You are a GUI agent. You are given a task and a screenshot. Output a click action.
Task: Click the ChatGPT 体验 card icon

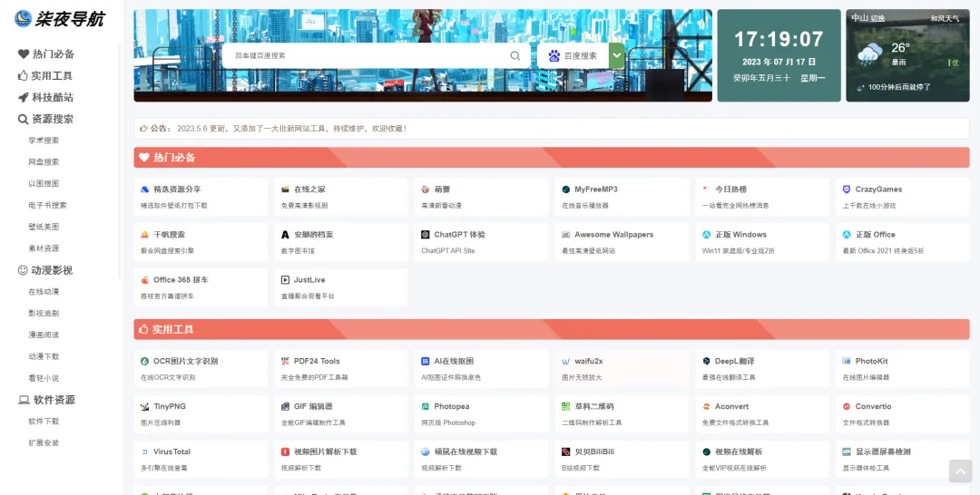[x=426, y=235]
